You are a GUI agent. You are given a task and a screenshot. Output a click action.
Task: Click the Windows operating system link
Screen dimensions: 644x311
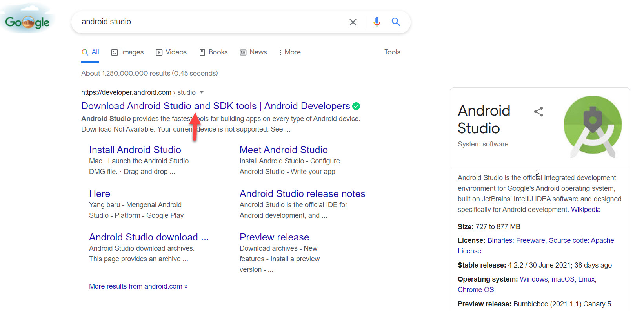point(533,279)
